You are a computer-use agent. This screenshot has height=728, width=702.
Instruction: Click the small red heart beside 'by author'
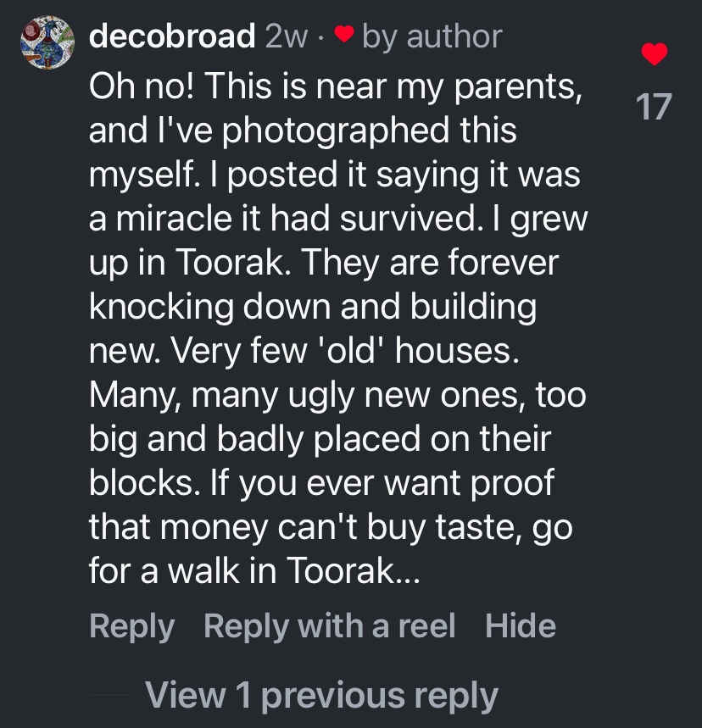click(x=343, y=36)
